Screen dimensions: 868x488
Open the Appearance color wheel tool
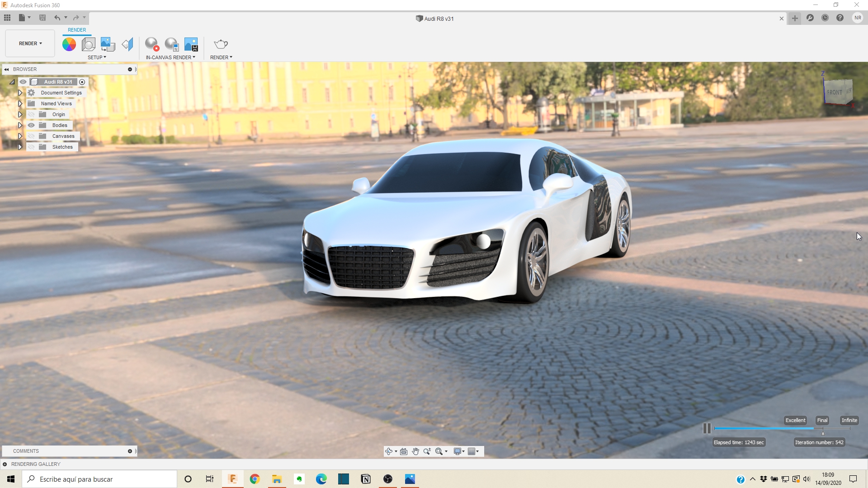pos(69,44)
